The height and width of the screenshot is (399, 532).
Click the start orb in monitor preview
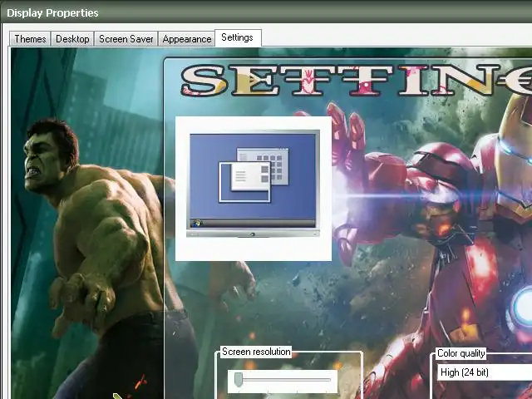coord(196,223)
